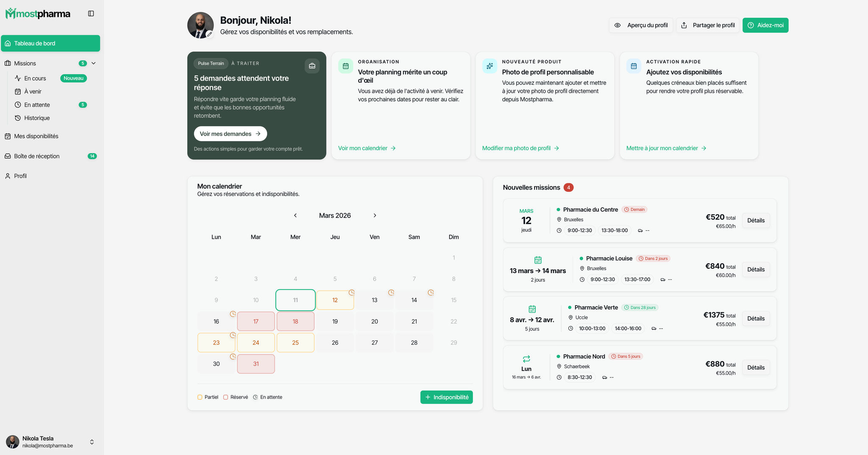
Task: Expand the Nikola Tesla account switcher
Action: [x=92, y=442]
